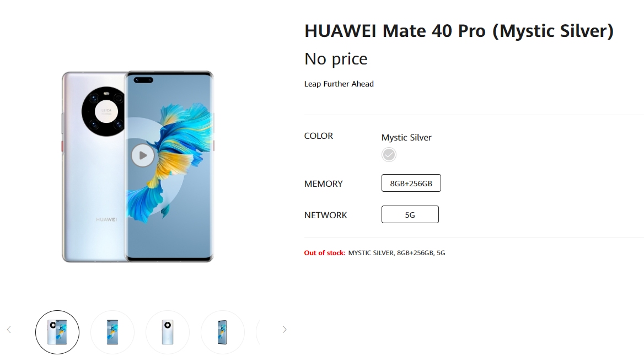Choose the 5G network option

(410, 215)
